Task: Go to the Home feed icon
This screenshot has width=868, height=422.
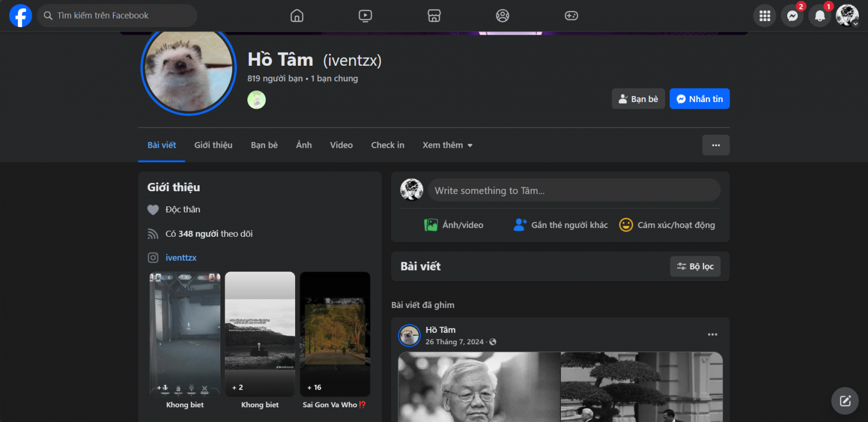Action: 297,16
